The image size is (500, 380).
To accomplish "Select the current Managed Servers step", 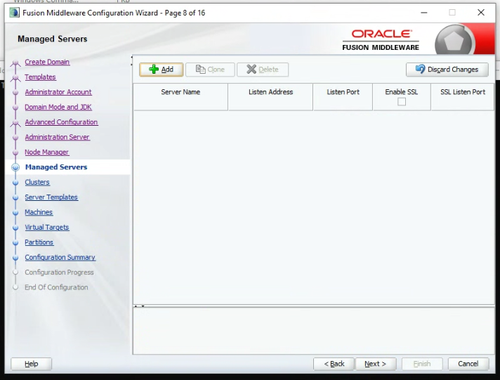I will point(56,167).
